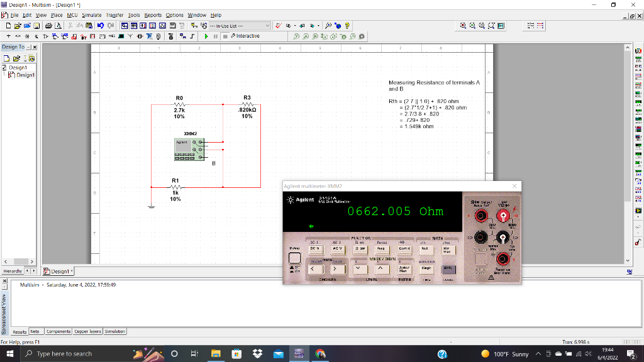
Task: Select the Function Generator instrument icon
Action: [x=639, y=58]
